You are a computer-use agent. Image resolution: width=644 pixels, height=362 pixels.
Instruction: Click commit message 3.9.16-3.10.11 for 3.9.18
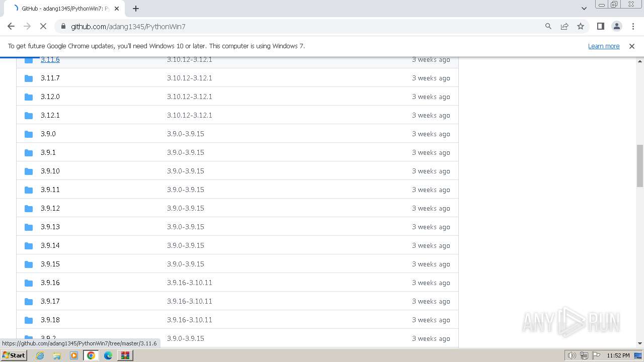[x=190, y=320]
